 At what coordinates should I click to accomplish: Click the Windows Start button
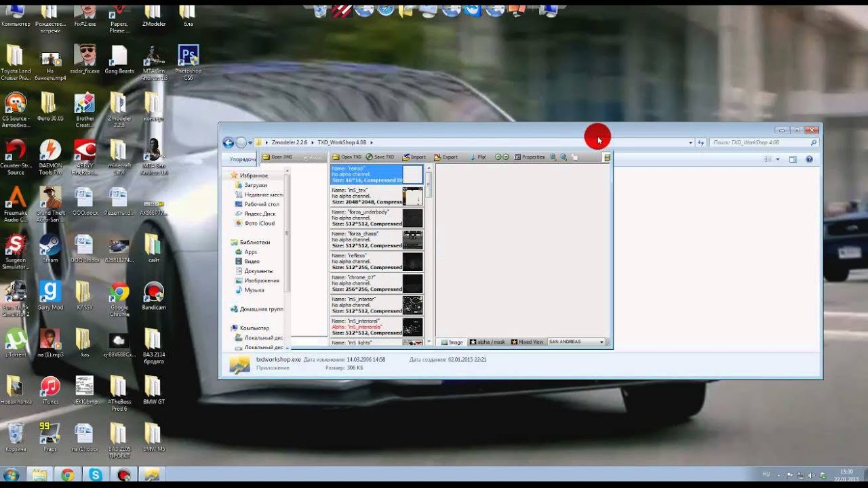(12, 474)
